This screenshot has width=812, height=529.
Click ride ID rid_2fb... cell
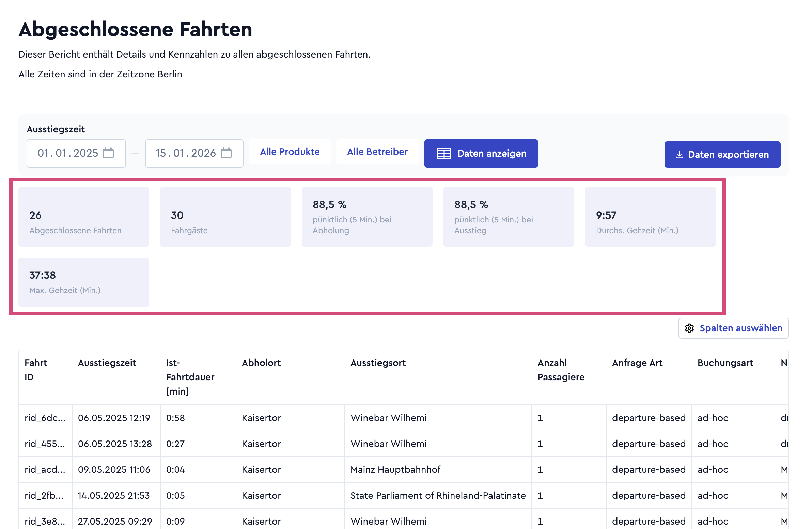coord(45,496)
